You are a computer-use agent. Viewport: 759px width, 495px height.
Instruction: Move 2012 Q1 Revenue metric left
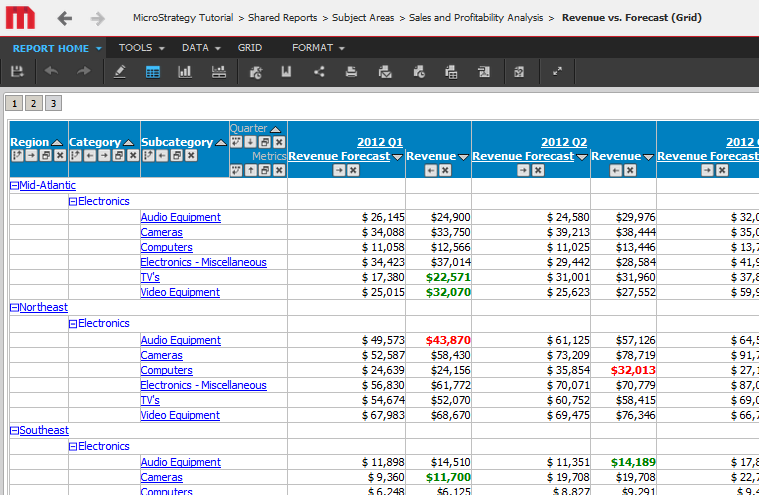431,170
